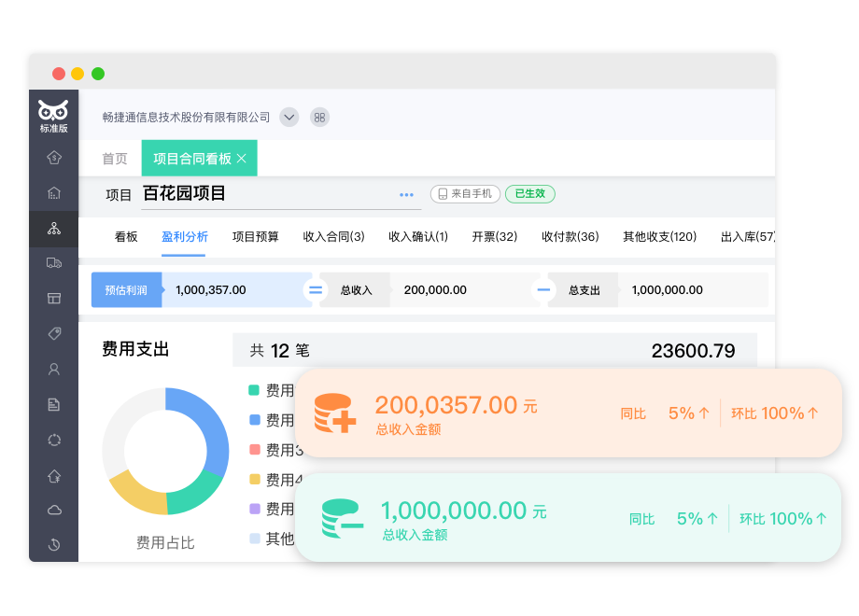The width and height of the screenshot is (859, 616).
Task: Open the 开票(32) sub-tab
Action: tap(495, 236)
